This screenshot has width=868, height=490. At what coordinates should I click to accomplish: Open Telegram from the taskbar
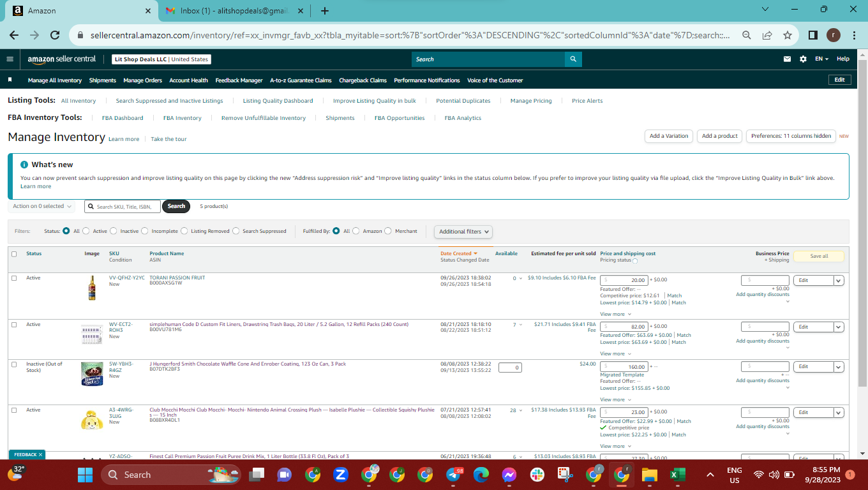[454, 475]
